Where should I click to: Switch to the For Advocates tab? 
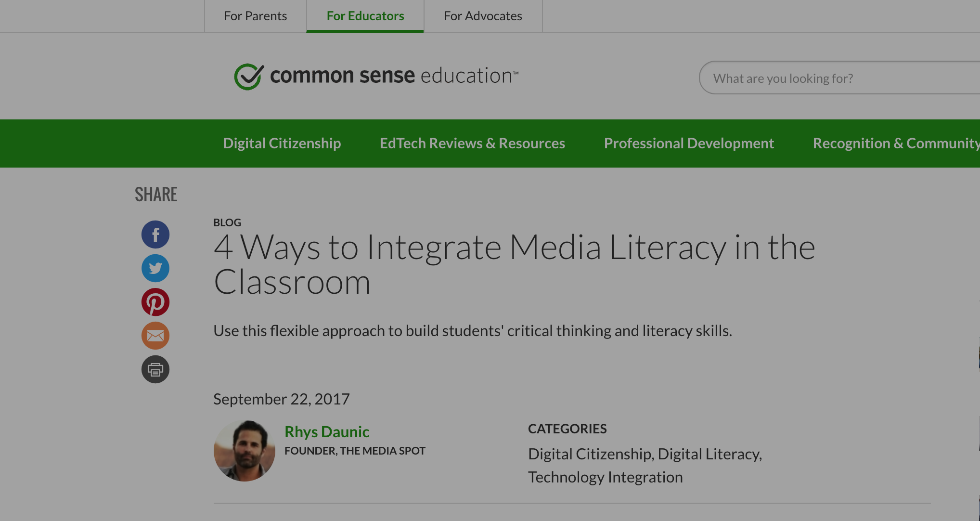(x=483, y=16)
